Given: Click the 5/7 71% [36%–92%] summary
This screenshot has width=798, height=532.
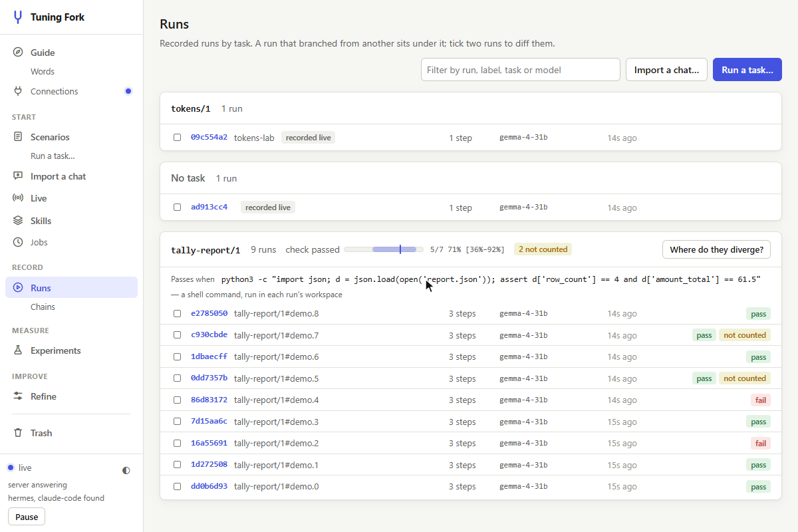Looking at the screenshot, I should [x=467, y=250].
